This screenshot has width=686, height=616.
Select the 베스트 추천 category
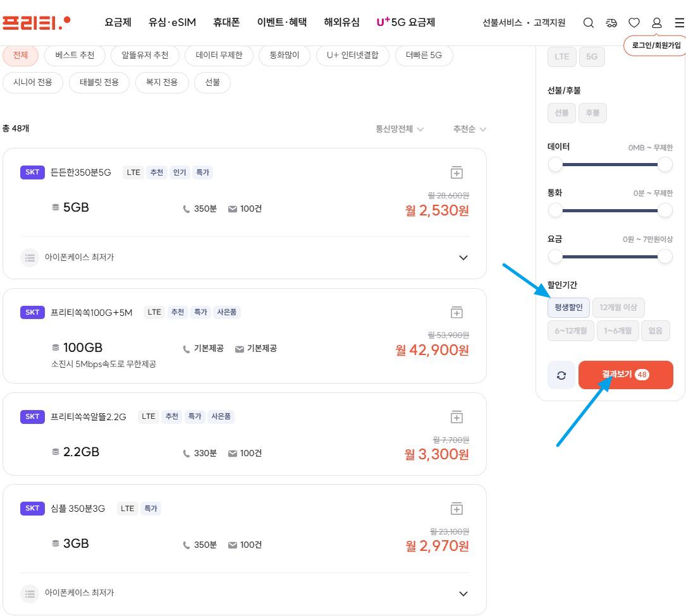tap(75, 56)
